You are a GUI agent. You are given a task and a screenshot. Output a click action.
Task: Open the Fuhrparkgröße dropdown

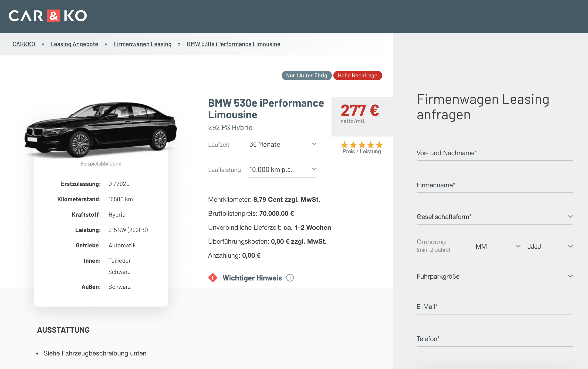coord(494,276)
